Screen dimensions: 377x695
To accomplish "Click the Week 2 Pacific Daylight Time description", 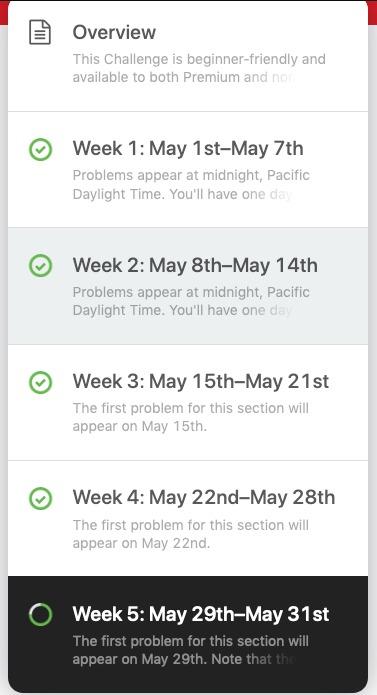I will (x=191, y=301).
